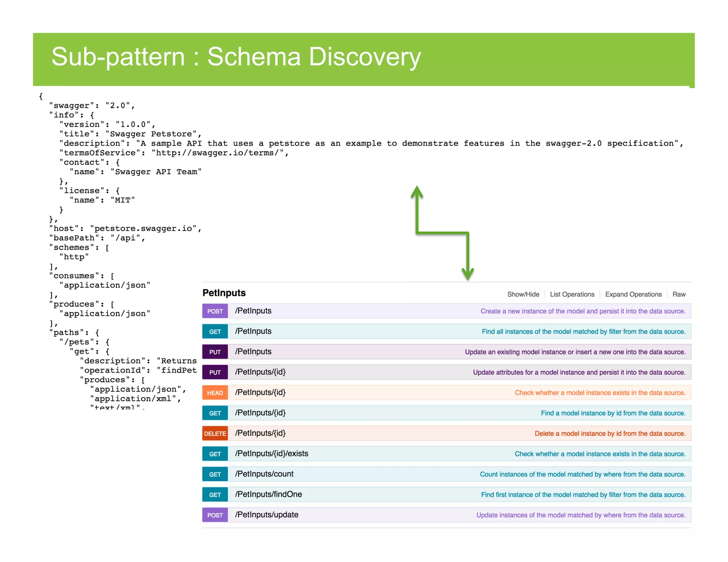Click the DELETE method badge
The height and width of the screenshot is (562, 728).
(x=215, y=433)
